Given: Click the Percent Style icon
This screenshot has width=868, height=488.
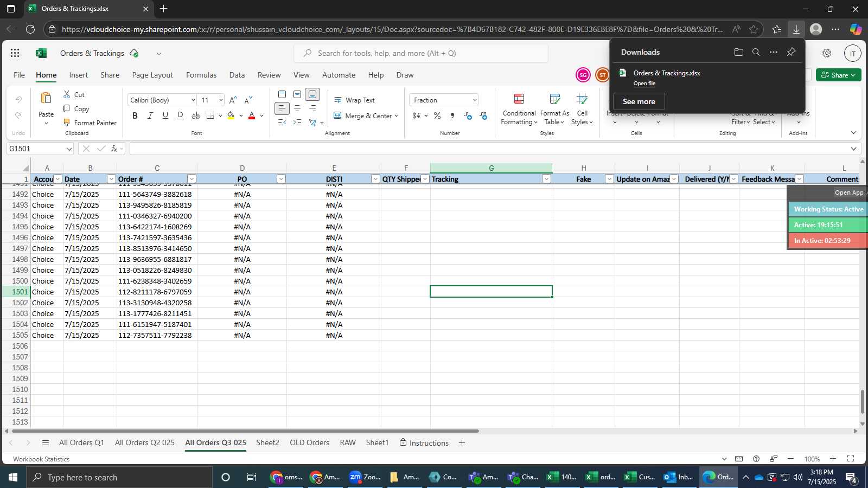Looking at the screenshot, I should [437, 115].
